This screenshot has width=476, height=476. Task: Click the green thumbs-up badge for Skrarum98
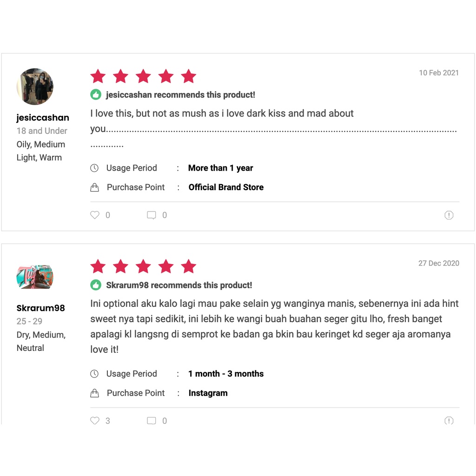click(x=96, y=285)
